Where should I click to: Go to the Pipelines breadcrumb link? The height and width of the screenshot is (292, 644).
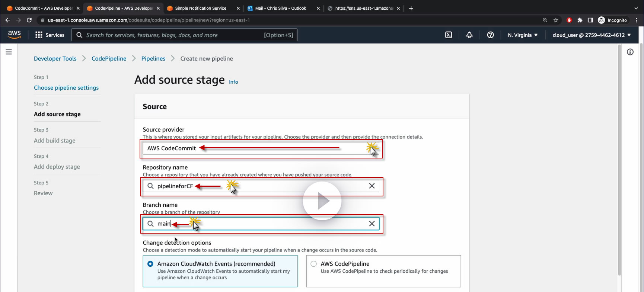coord(153,58)
